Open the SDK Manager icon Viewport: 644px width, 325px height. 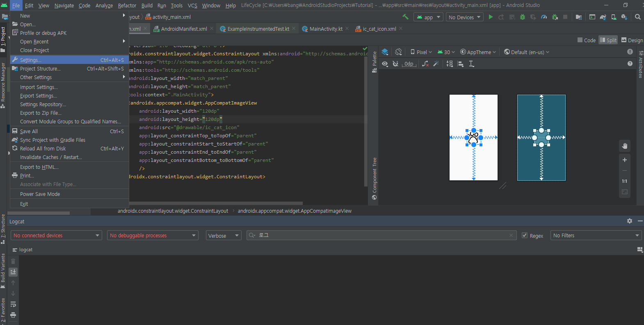(624, 17)
